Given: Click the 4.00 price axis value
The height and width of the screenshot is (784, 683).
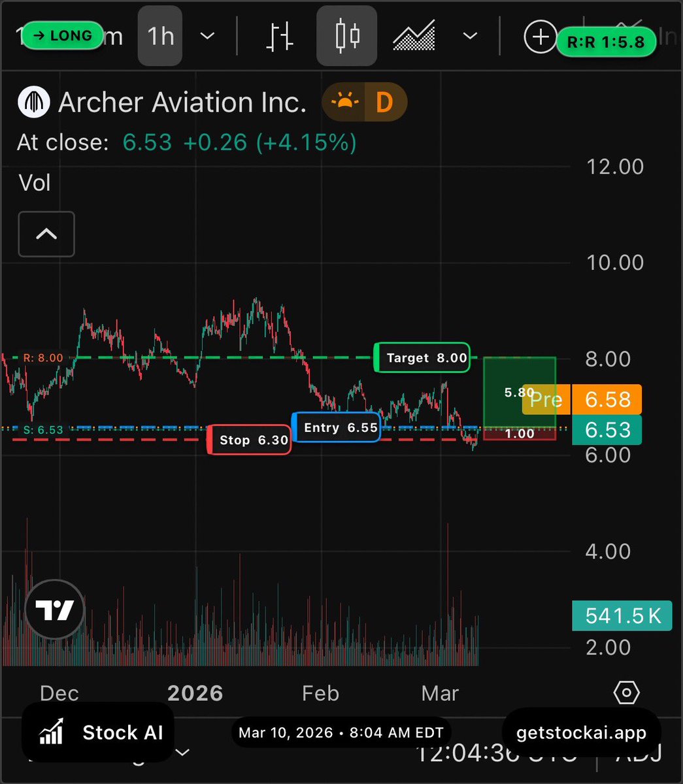Looking at the screenshot, I should click(x=608, y=551).
